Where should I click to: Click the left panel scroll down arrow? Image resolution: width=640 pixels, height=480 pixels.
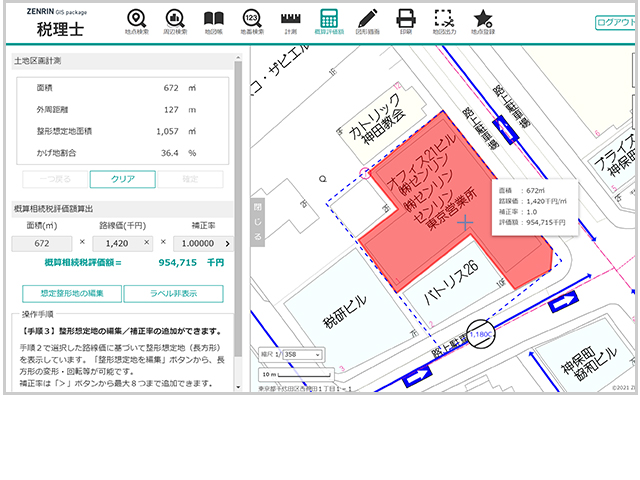pyautogui.click(x=238, y=387)
